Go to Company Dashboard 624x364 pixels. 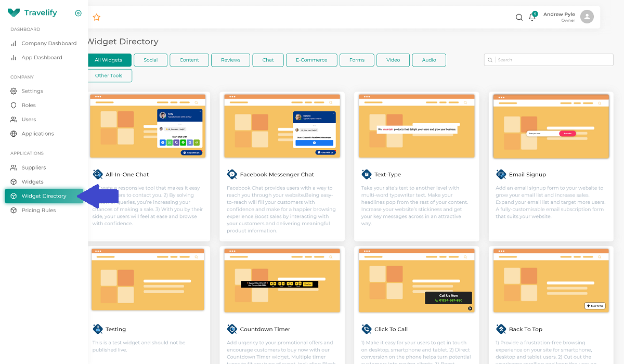click(49, 43)
